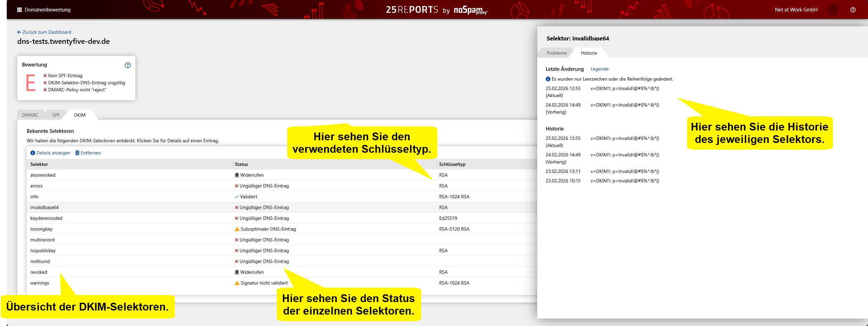Click the info icon beside Details anzeigen
868x326 pixels.
(33, 153)
